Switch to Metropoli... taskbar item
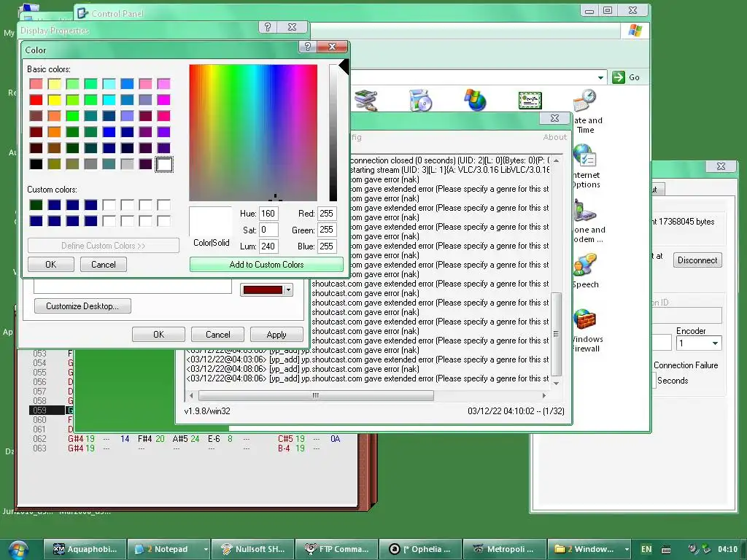This screenshot has height=560, width=747. (504, 549)
